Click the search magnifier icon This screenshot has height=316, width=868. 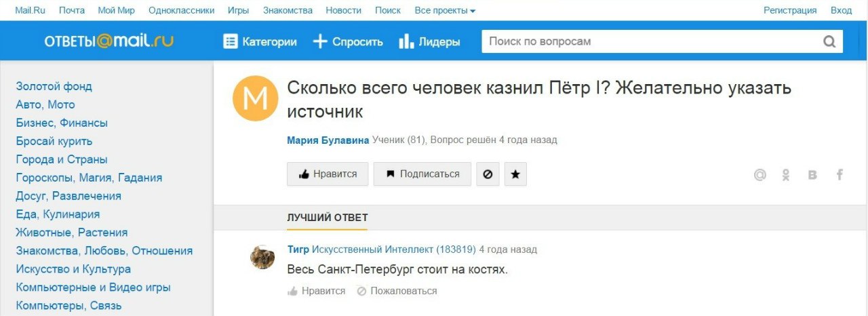coord(829,41)
